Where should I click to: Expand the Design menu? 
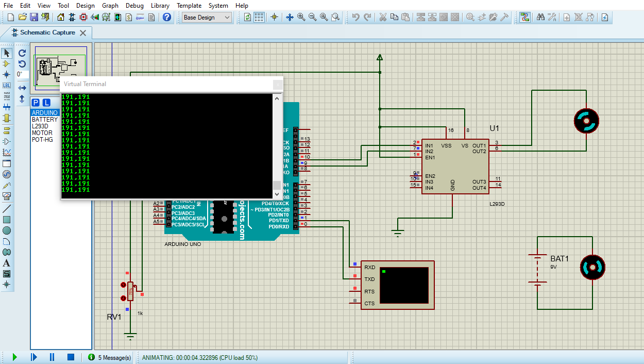tap(86, 6)
